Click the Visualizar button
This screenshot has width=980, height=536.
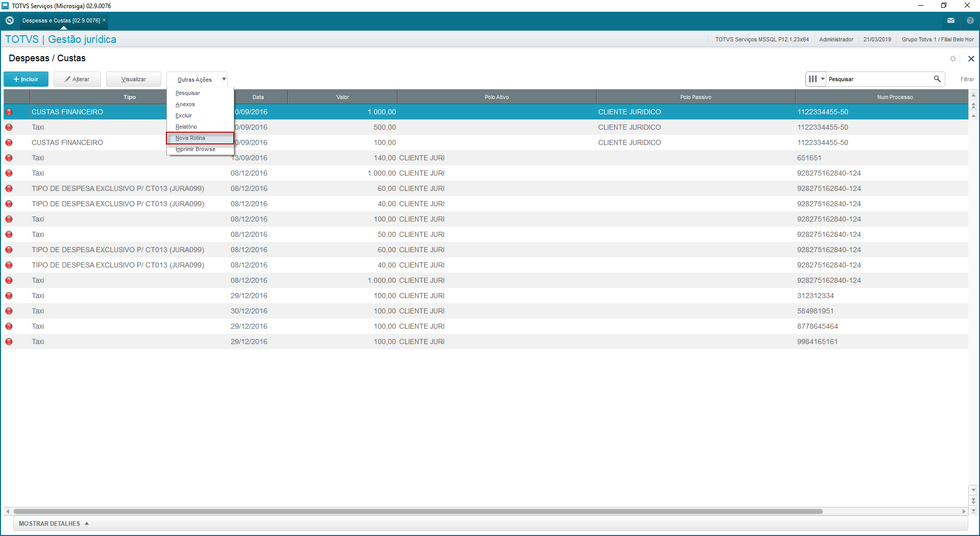pos(134,79)
